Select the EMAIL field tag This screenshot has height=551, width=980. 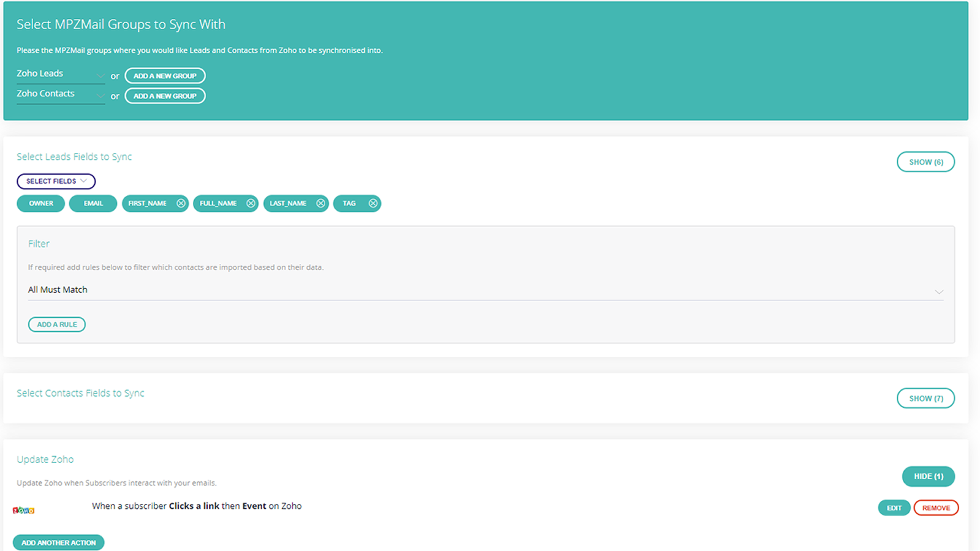(x=93, y=203)
